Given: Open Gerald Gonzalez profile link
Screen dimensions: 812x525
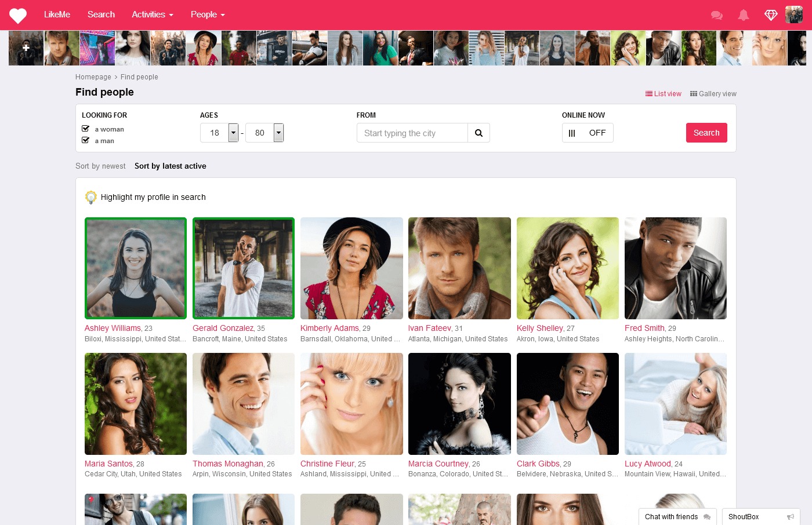Looking at the screenshot, I should tap(223, 328).
